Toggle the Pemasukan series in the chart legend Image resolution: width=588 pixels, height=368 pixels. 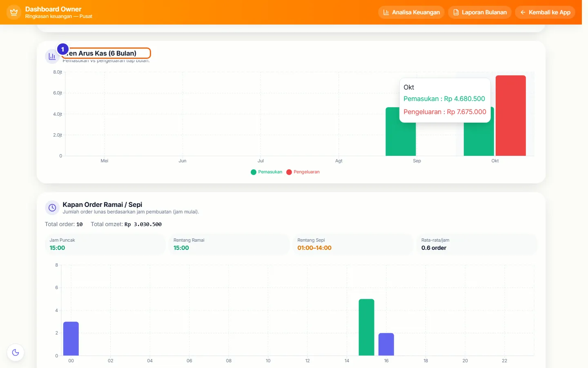[267, 172]
